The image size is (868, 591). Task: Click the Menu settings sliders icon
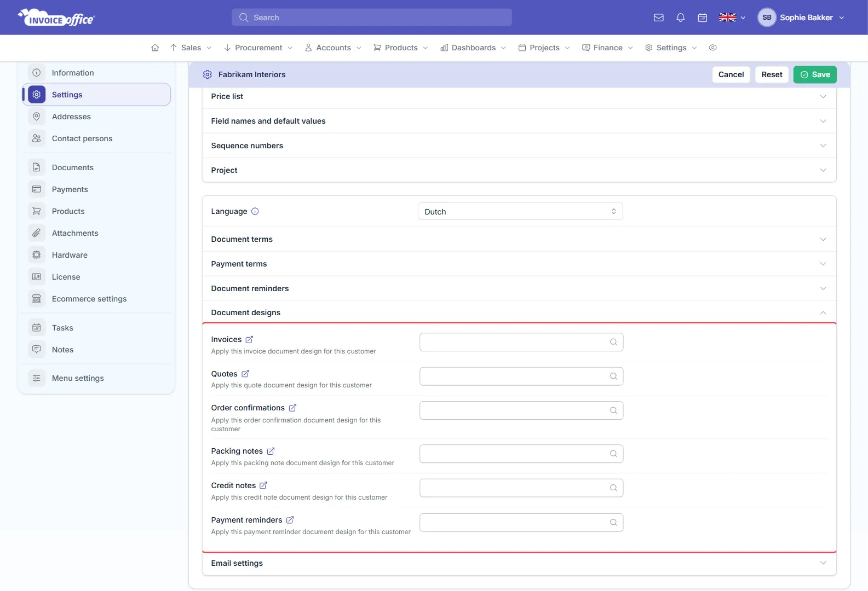point(37,378)
